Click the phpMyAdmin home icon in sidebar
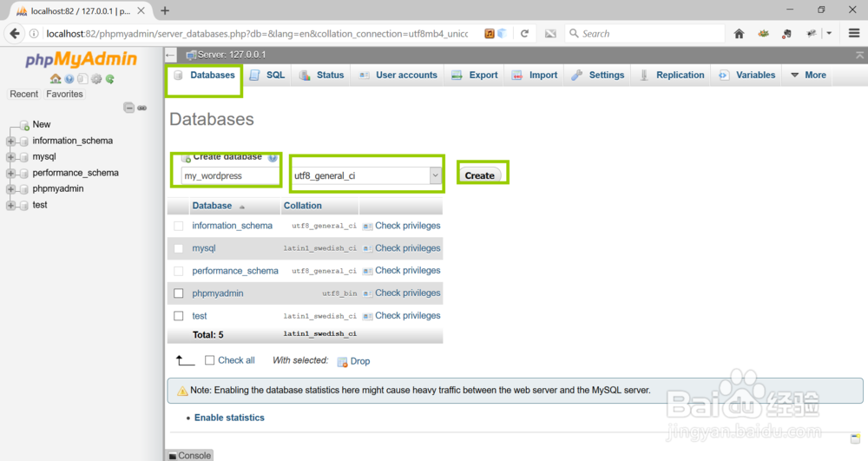 tap(56, 79)
